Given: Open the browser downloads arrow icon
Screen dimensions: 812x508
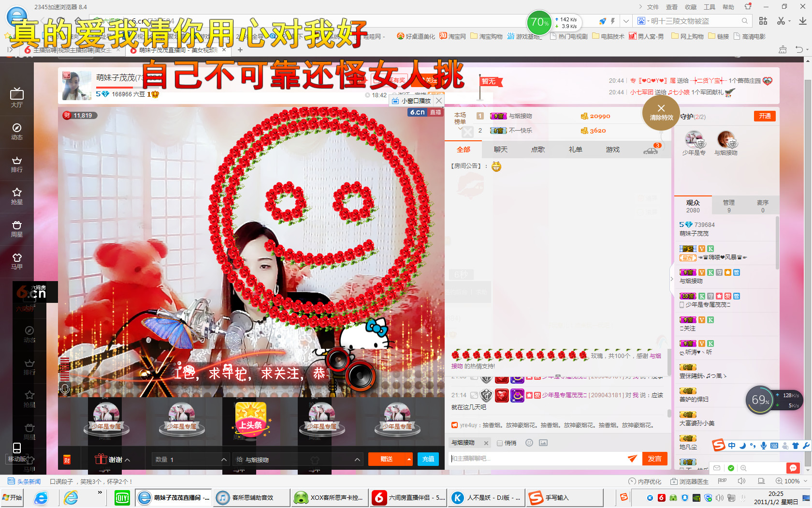Looking at the screenshot, I should pyautogui.click(x=802, y=21).
